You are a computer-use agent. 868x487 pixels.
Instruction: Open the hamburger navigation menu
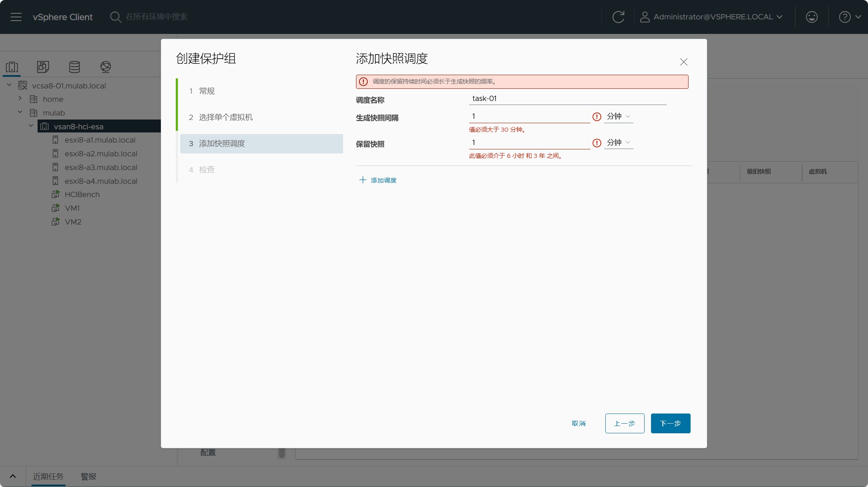click(x=16, y=17)
